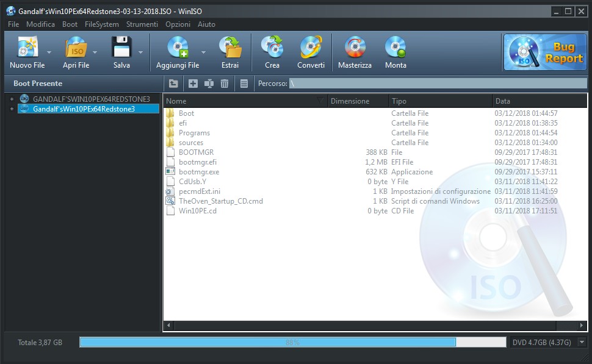Viewport: 592px width, 364px height.
Task: Extract files with the Estrai icon
Action: pyautogui.click(x=230, y=48)
